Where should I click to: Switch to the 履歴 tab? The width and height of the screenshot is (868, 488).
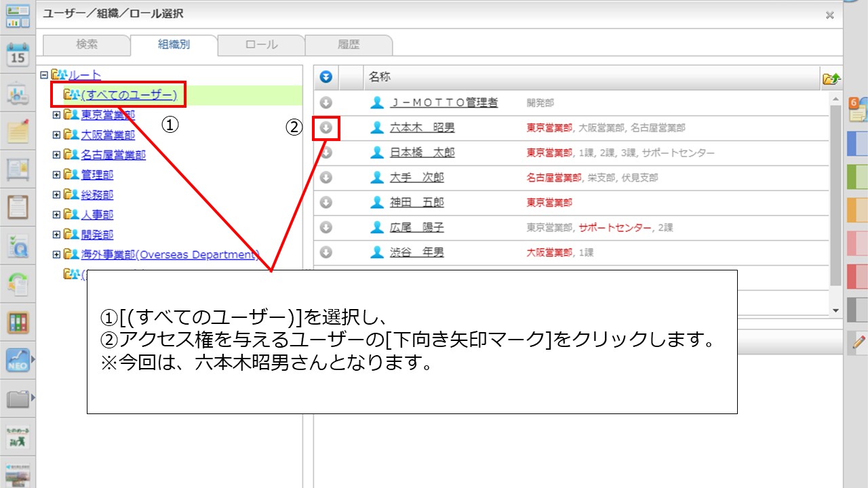click(x=349, y=45)
